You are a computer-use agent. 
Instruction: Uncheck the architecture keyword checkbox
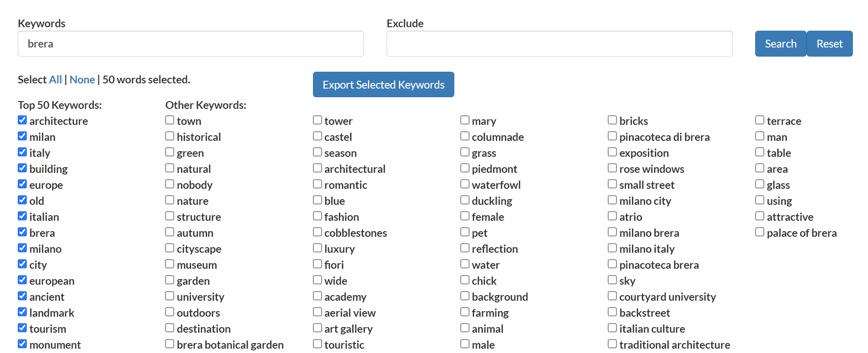(x=22, y=120)
